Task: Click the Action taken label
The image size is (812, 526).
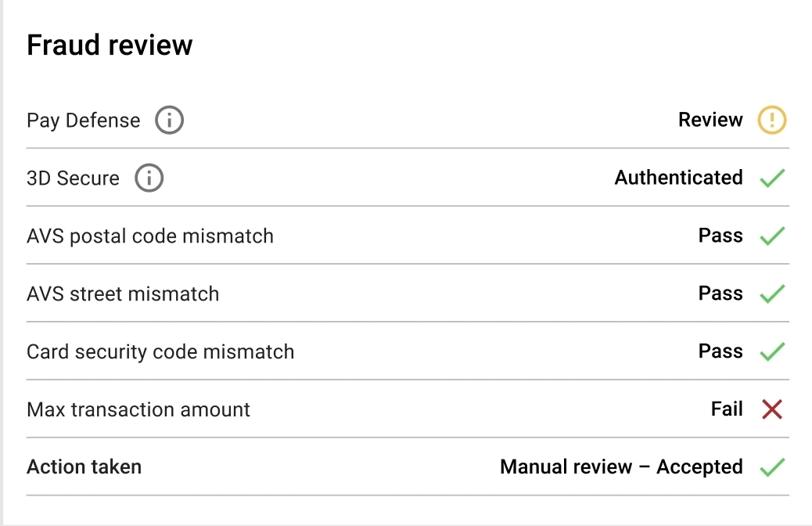Action: (84, 467)
